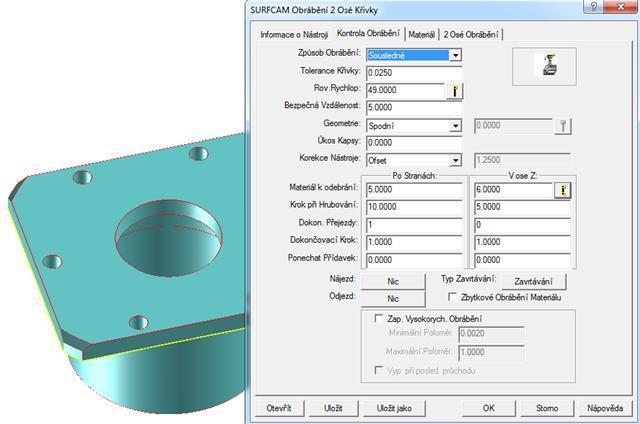Viewport: 640px width, 424px height.
Task: Expand the Geometrie dropdown showing Spodní
Action: [x=456, y=126]
